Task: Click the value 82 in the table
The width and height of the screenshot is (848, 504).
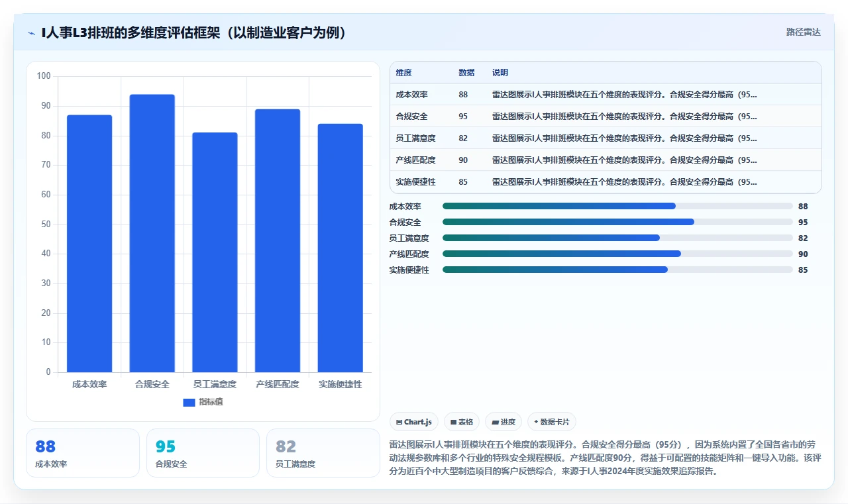Action: (463, 138)
